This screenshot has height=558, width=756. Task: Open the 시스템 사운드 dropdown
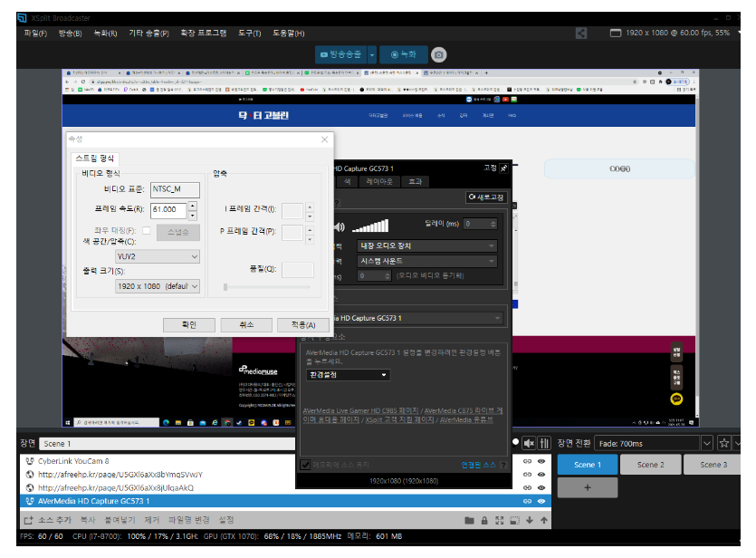point(426,261)
